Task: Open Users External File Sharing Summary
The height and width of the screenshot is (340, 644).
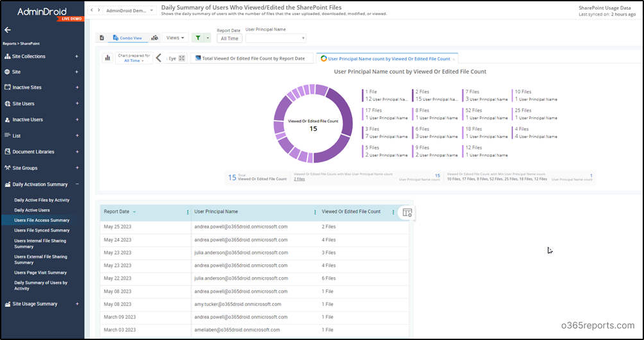Action: pos(40,260)
